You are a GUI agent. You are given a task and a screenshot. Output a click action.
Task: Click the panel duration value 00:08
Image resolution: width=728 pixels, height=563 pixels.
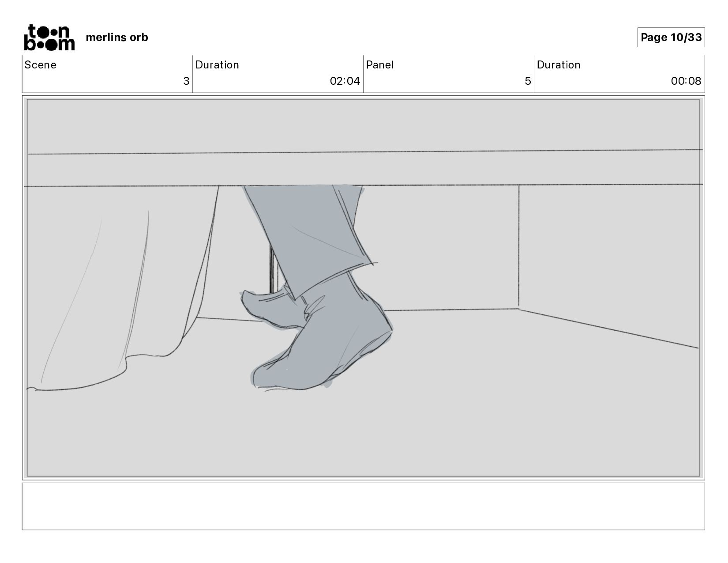click(x=686, y=81)
